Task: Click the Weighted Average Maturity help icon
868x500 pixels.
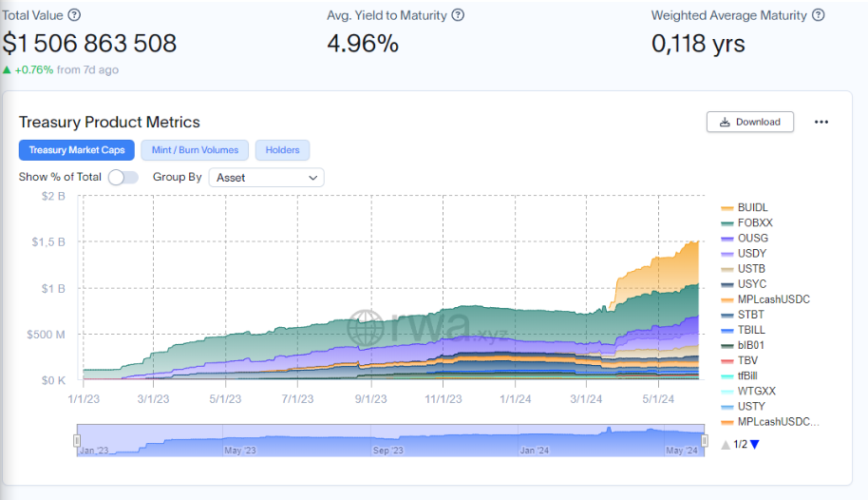Action: [x=819, y=15]
